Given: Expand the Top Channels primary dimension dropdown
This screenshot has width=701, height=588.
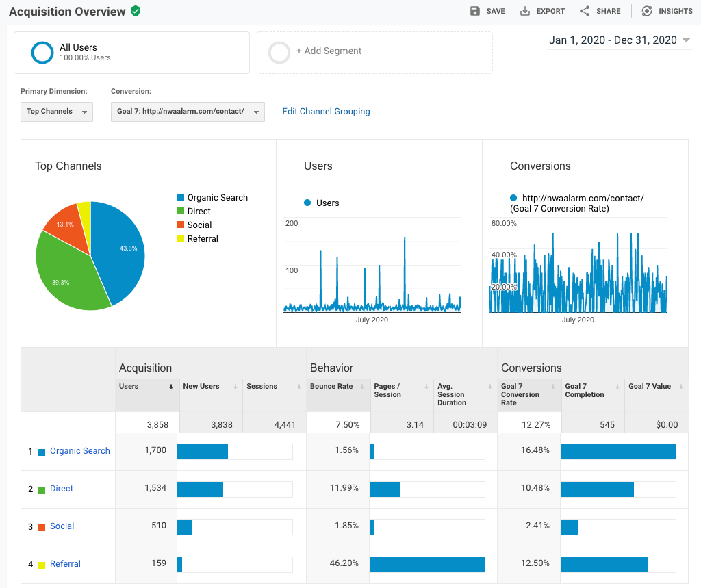Looking at the screenshot, I should click(x=56, y=112).
